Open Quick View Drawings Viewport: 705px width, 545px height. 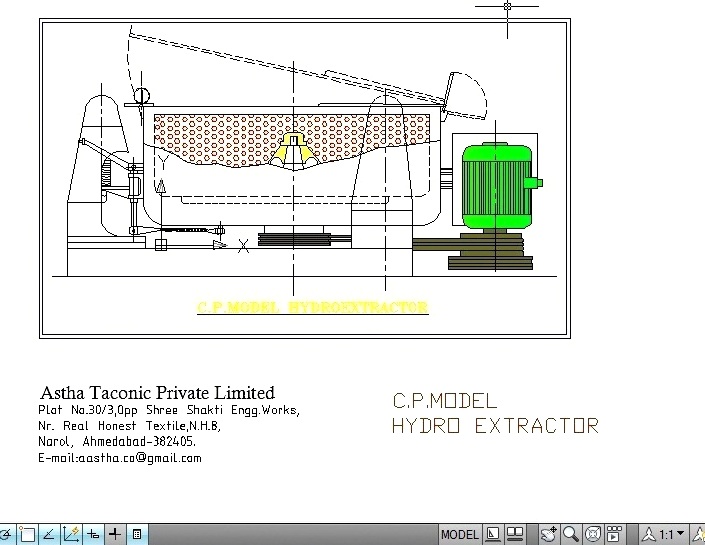515,535
